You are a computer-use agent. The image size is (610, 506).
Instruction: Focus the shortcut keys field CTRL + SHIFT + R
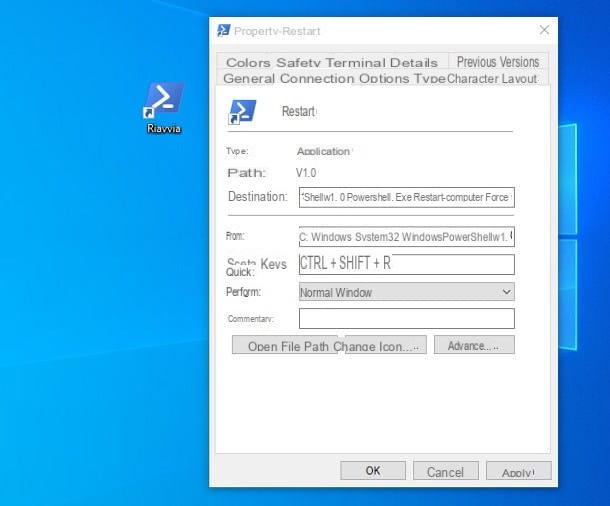click(x=407, y=264)
